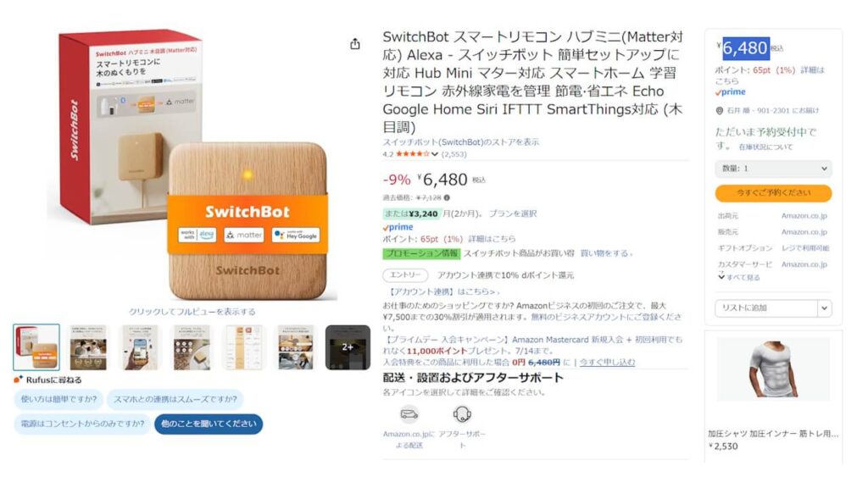868x488 pixels.
Task: Select the Amazon.co.jp delivery truck icon
Action: tap(409, 413)
